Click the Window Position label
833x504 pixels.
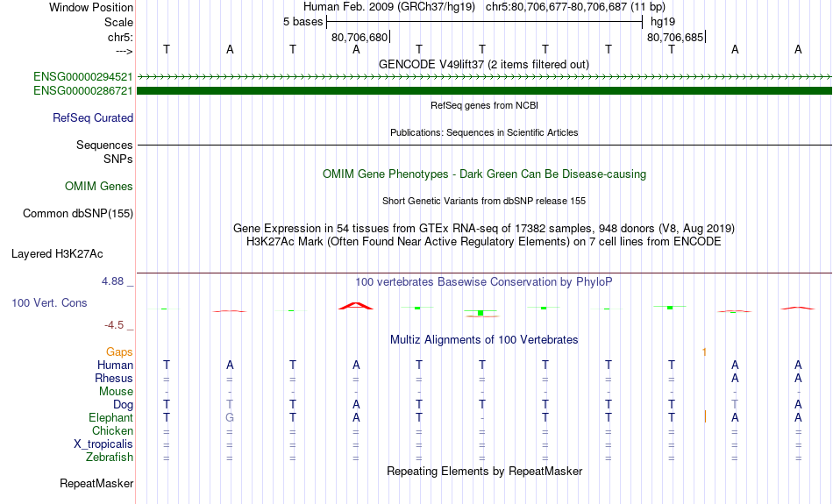pos(91,7)
